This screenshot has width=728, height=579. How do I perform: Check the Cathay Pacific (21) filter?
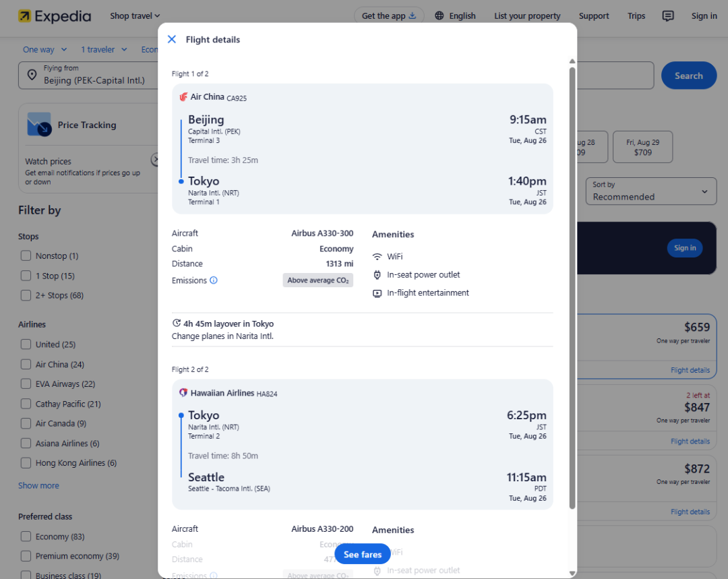pyautogui.click(x=26, y=404)
